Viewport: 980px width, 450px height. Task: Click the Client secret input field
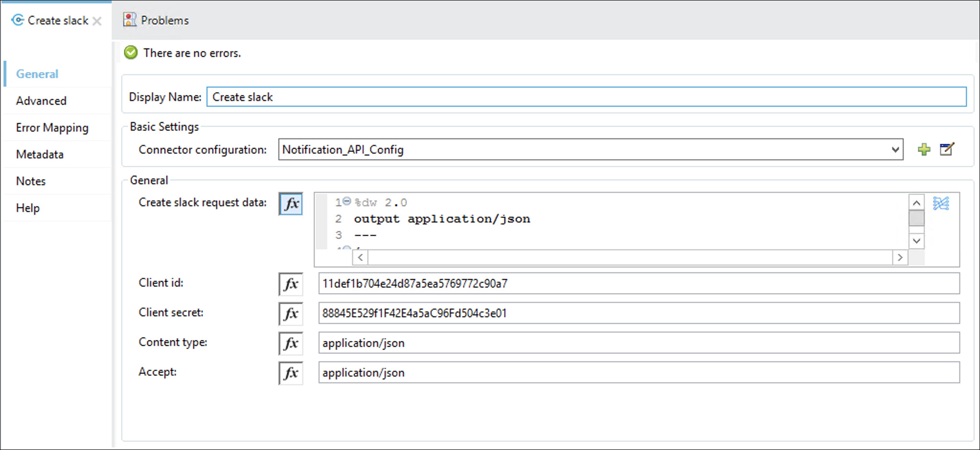pos(639,313)
